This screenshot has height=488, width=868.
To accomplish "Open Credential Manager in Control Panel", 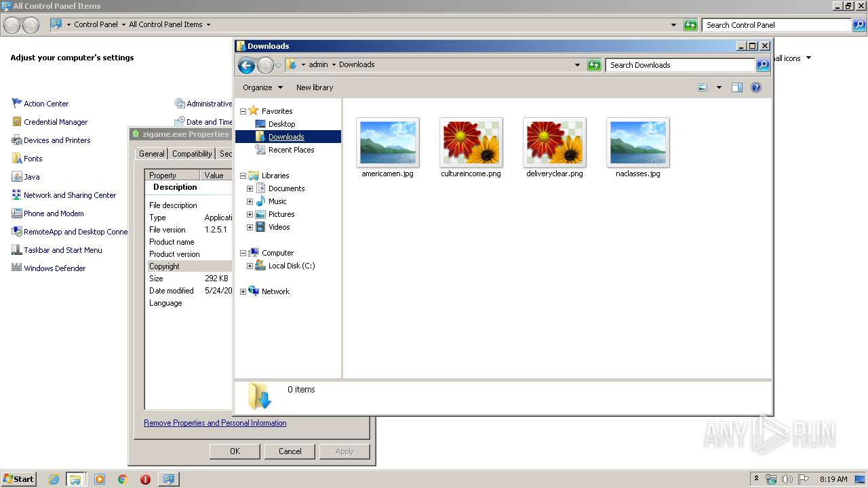I will pyautogui.click(x=56, y=122).
